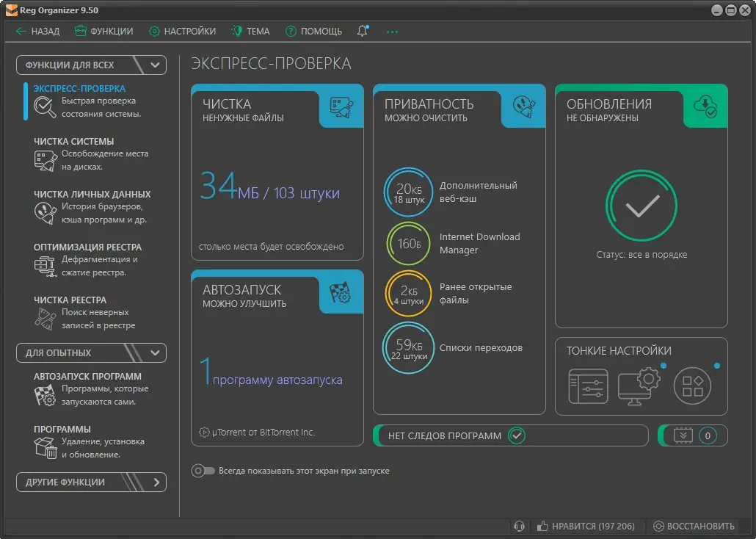The height and width of the screenshot is (539, 756).
Task: Open the Помощь menu
Action: click(x=313, y=32)
